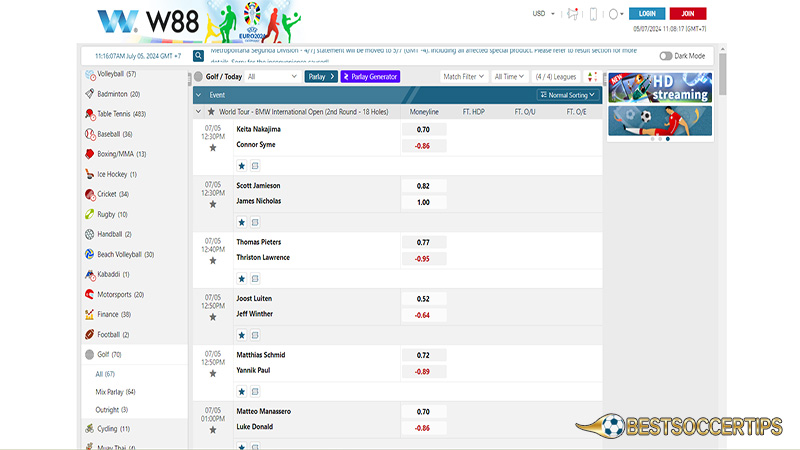800x450 pixels.
Task: Toggle Dark Mode switch
Action: point(665,56)
